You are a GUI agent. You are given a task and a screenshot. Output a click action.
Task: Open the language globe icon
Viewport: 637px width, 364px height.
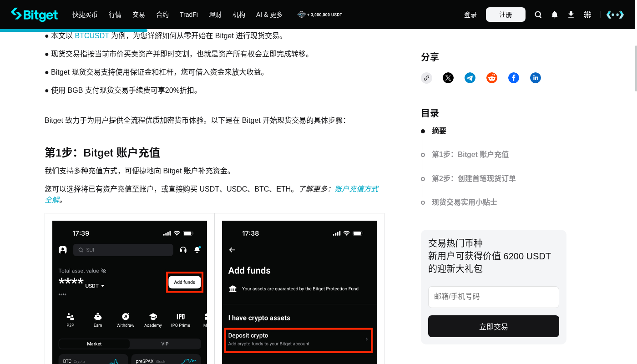587,15
